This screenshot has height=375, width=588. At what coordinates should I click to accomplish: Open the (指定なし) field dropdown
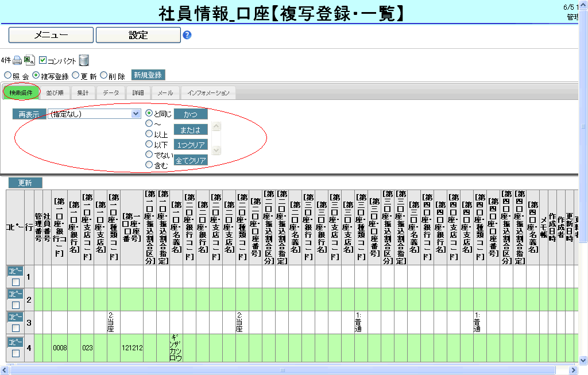136,114
